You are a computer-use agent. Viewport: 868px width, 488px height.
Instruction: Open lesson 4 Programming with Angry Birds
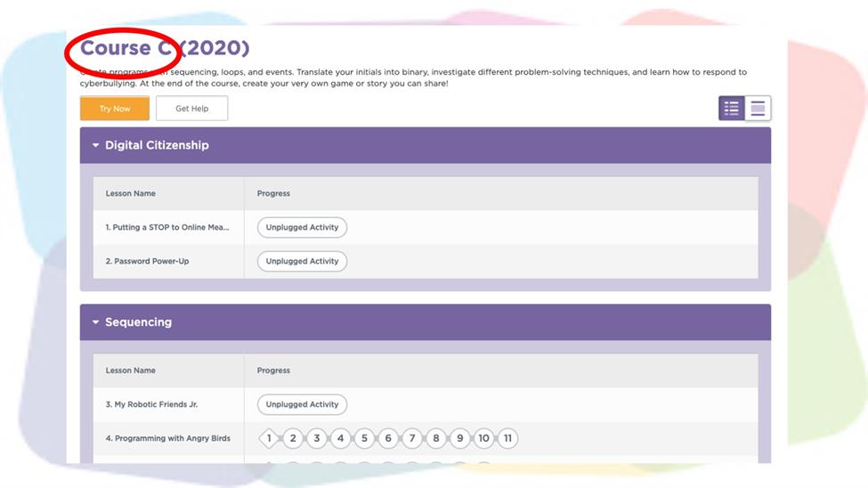click(x=167, y=438)
